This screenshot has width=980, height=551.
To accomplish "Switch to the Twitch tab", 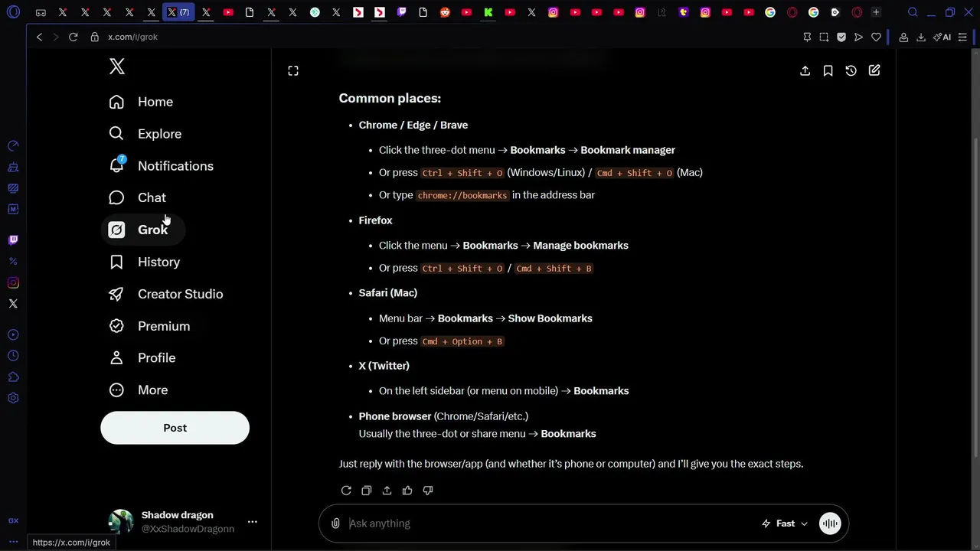I will [x=402, y=12].
